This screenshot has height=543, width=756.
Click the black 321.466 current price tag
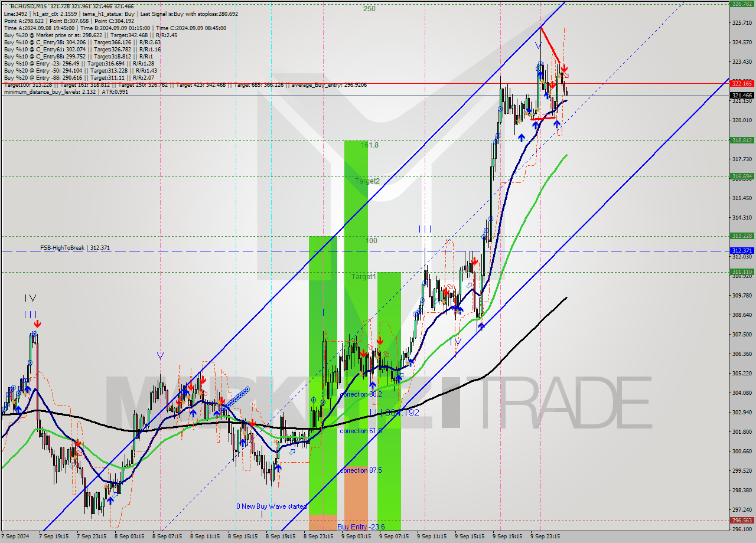tap(742, 95)
